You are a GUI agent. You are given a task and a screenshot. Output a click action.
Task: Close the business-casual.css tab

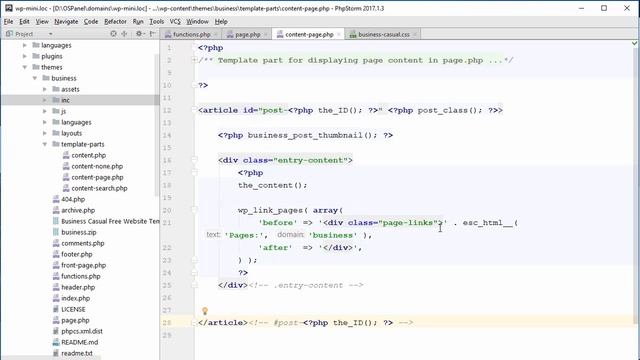tap(415, 35)
